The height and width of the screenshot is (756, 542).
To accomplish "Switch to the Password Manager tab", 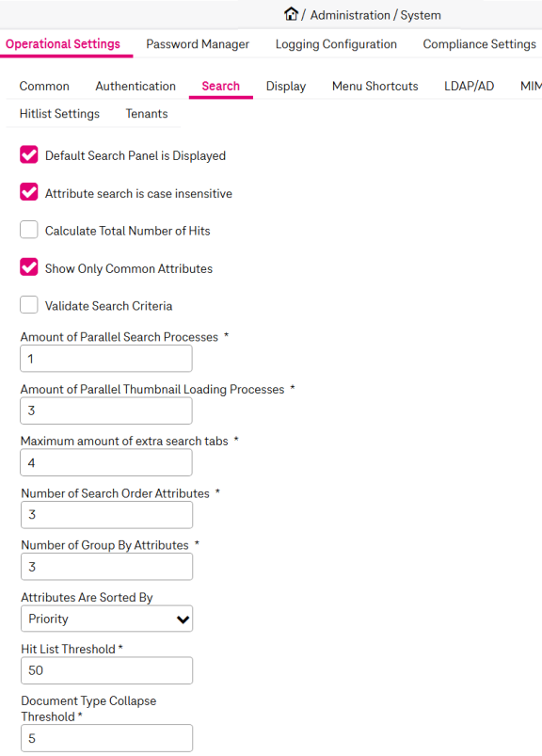I will (198, 44).
